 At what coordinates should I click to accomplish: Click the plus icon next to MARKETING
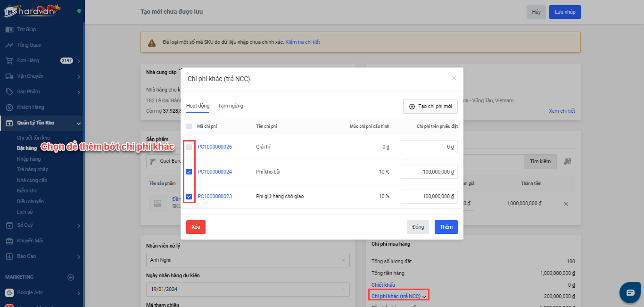(x=71, y=277)
